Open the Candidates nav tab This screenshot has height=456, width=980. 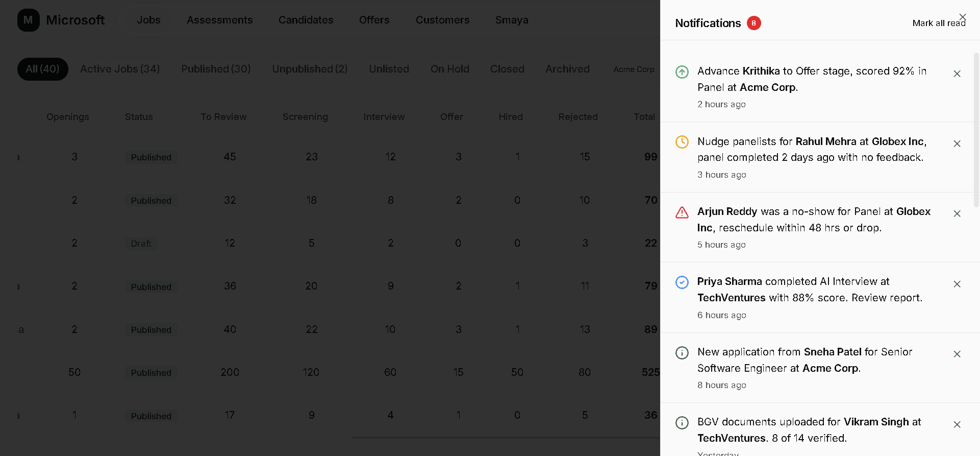coord(306,20)
